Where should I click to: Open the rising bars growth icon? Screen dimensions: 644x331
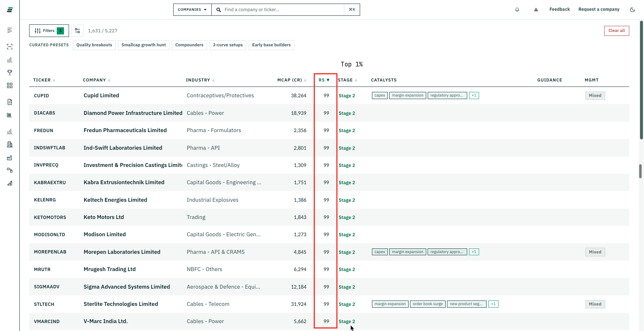[x=10, y=183]
